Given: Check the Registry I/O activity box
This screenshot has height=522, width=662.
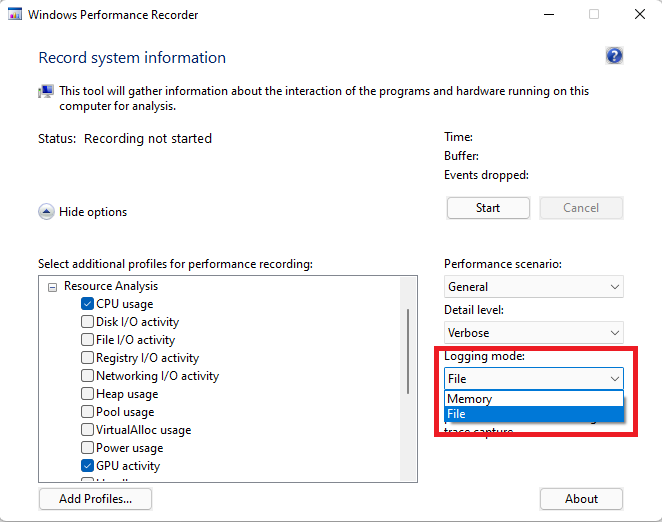Looking at the screenshot, I should 87,358.
